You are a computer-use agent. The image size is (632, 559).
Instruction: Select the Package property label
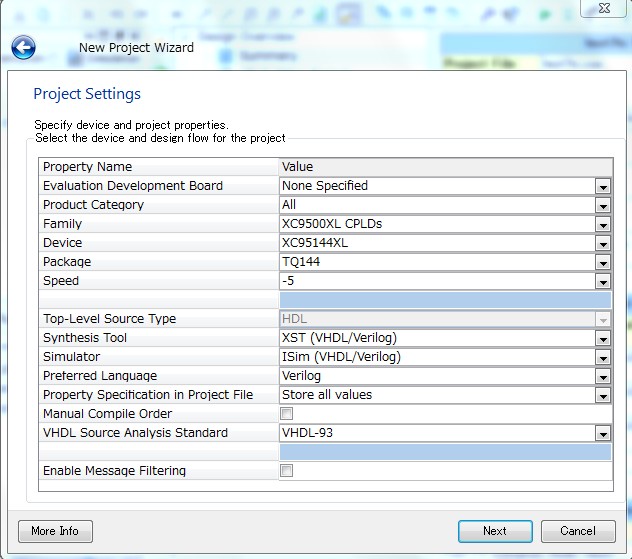[67, 262]
